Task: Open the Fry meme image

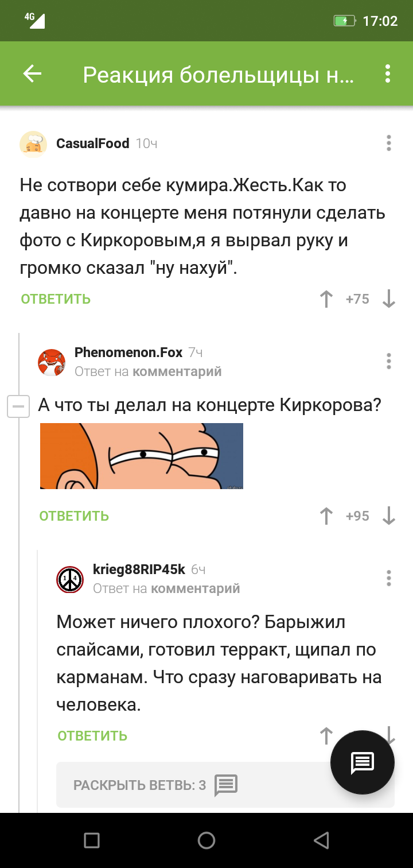Action: pyautogui.click(x=142, y=456)
